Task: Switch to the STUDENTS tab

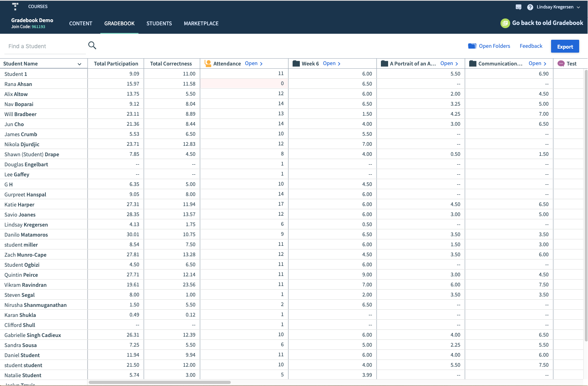Action: [x=159, y=24]
